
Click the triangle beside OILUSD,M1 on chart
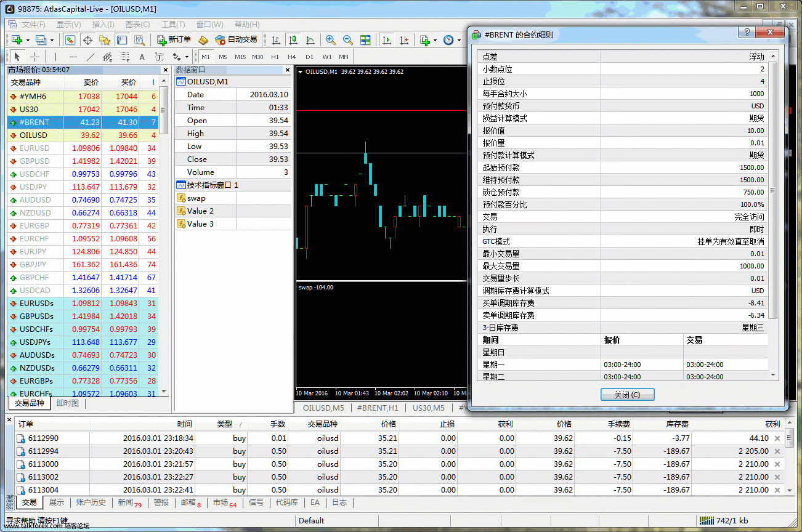300,71
